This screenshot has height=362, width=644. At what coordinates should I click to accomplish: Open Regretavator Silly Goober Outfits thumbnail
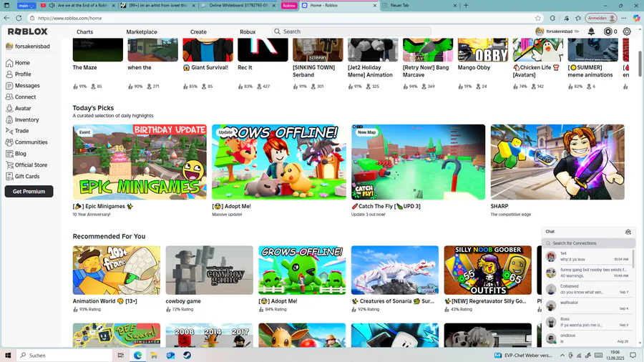(x=487, y=270)
